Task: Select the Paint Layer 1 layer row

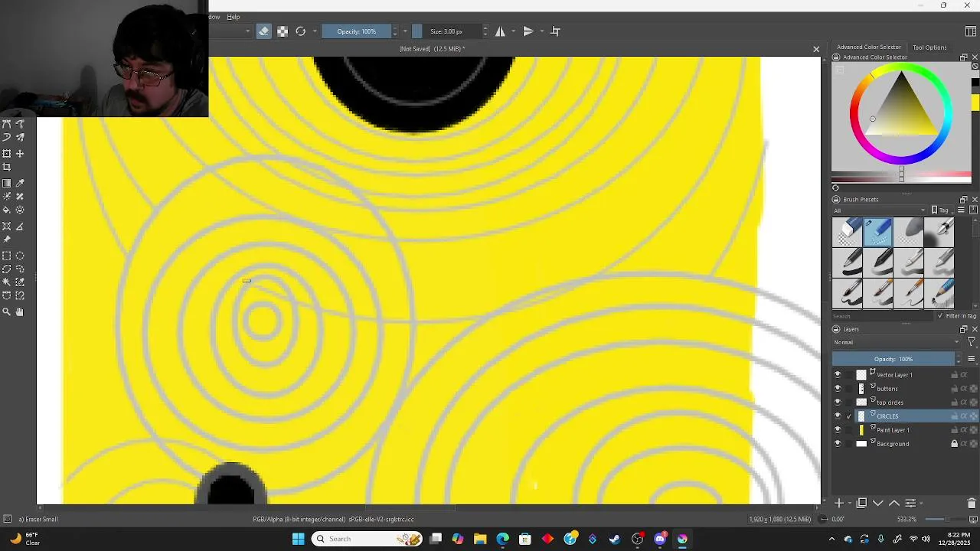Action: (905, 430)
